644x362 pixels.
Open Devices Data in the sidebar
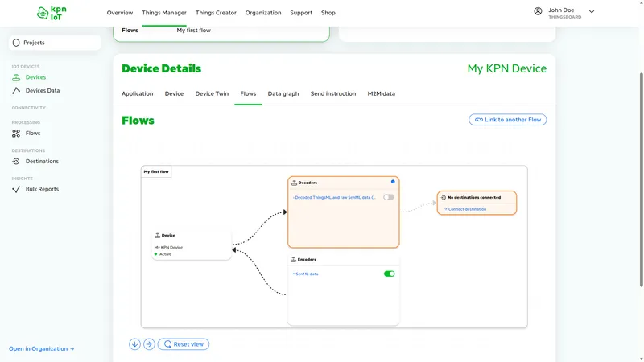point(43,91)
